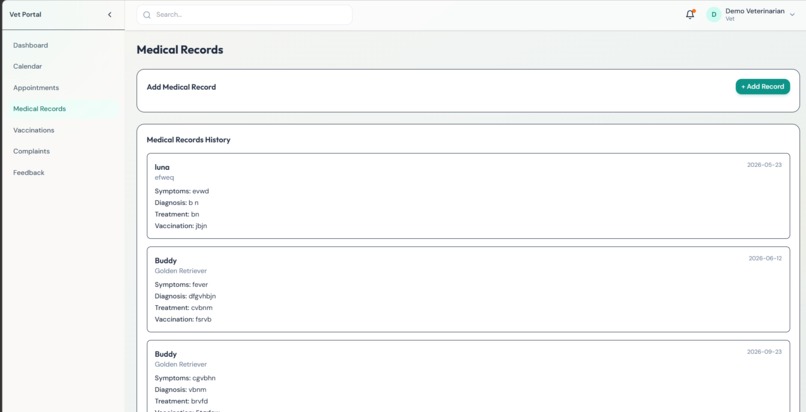Go to Dashboard in sidebar
This screenshot has width=806, height=412.
point(30,45)
